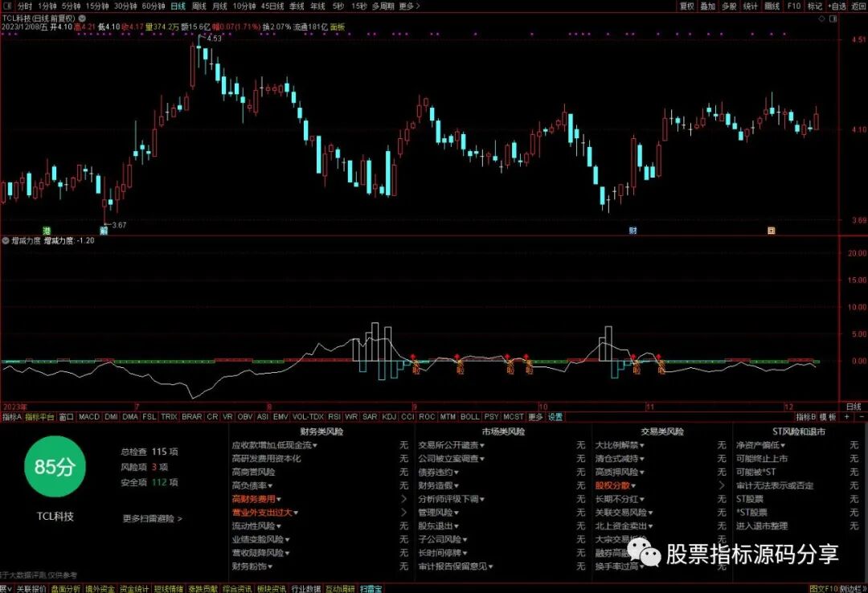Switch to the 分时 period tab
The width and height of the screenshot is (868, 593).
point(25,6)
